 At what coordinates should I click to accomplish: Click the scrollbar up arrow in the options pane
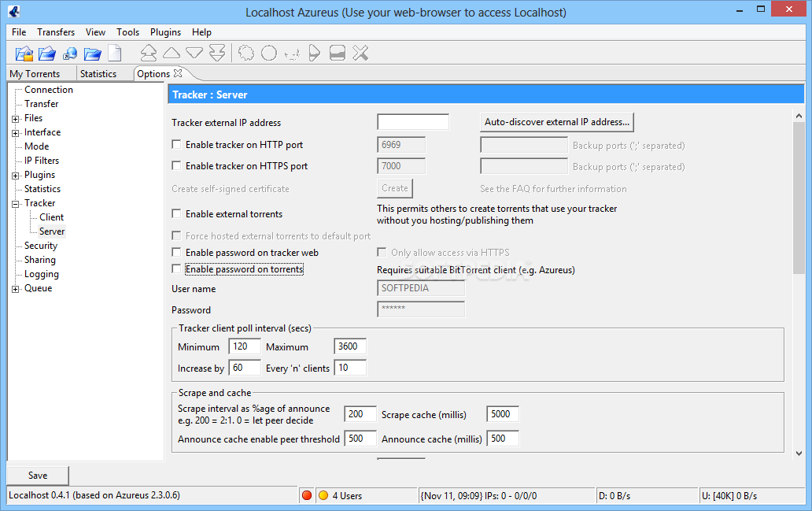point(799,116)
